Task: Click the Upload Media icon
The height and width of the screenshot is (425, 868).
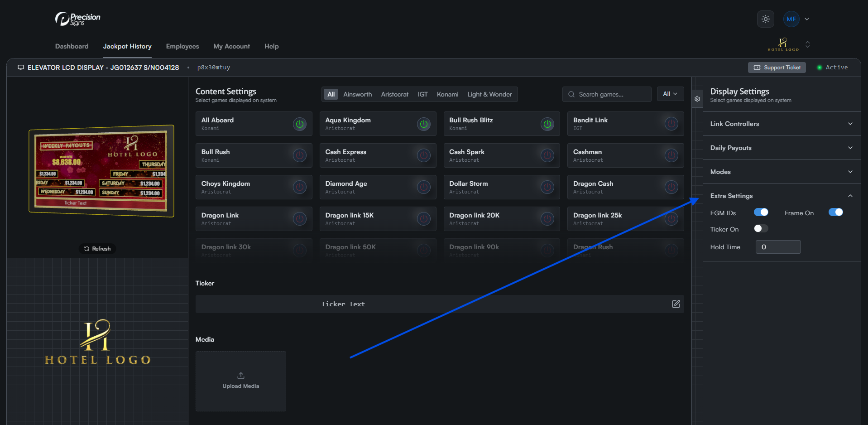Action: 240,376
